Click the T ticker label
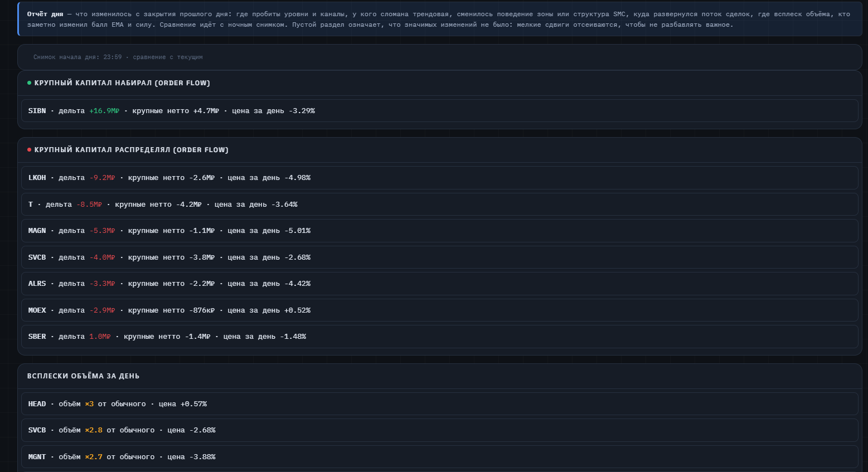The image size is (868, 472). (x=31, y=205)
